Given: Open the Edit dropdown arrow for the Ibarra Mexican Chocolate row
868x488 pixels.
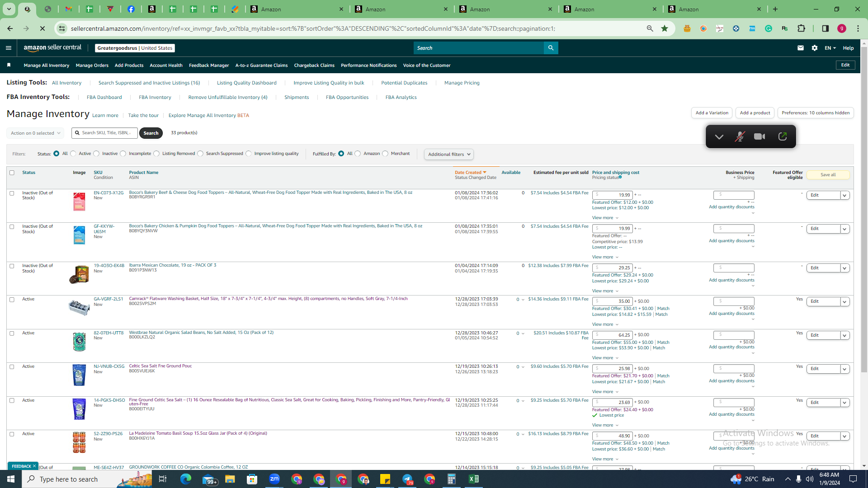Looking at the screenshot, I should point(844,268).
